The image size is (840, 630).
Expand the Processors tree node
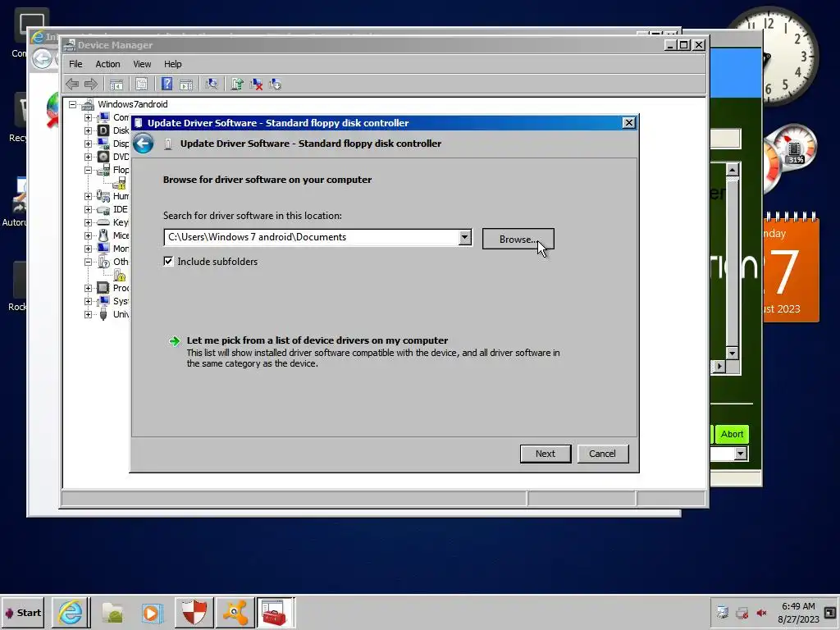point(88,288)
